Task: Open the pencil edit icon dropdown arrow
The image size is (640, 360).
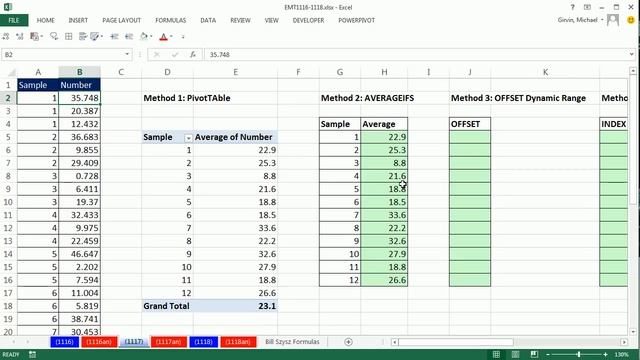Action: point(101,37)
